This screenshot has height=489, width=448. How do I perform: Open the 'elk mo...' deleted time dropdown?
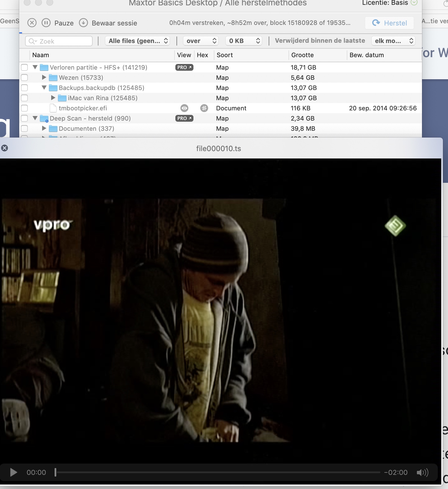click(393, 41)
